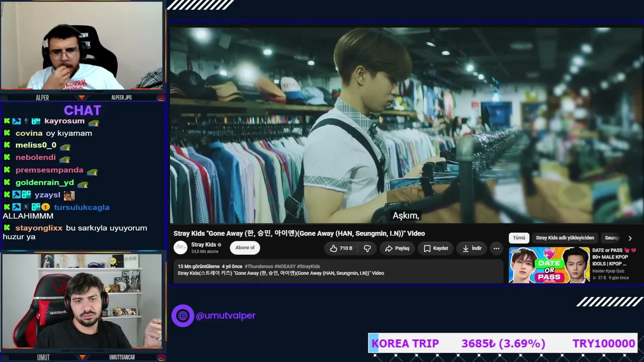Open the #StrayKids hashtag

(x=308, y=266)
